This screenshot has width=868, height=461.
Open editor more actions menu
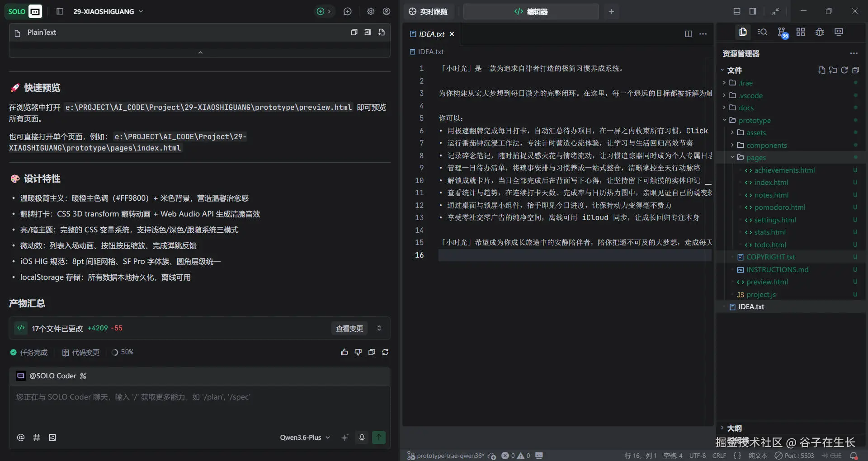point(703,34)
